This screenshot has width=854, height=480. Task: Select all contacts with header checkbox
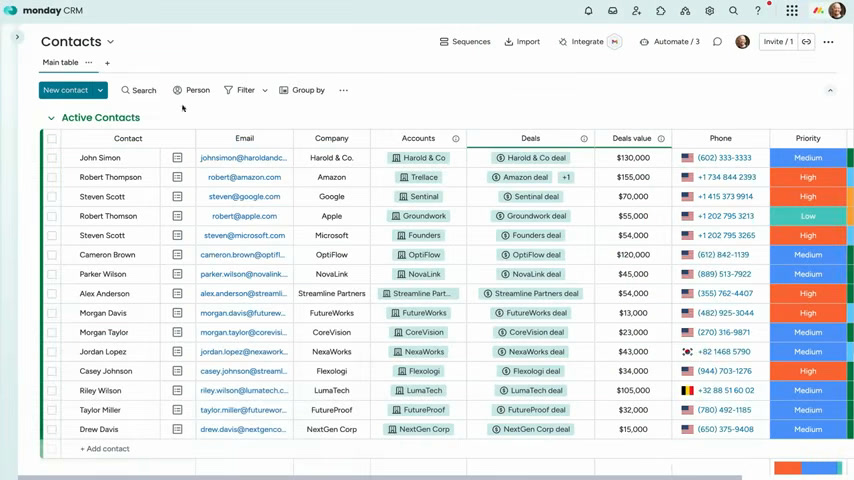[52, 138]
